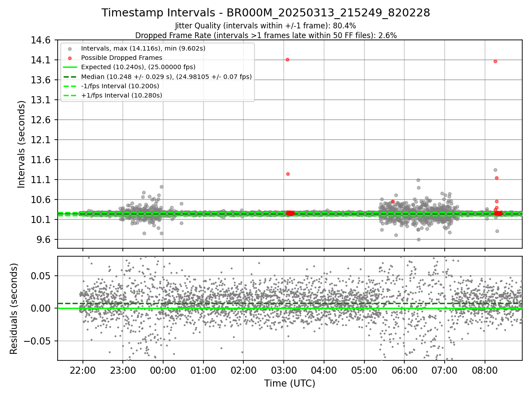The image size is (532, 399).
Task: Click the '04:00' x-axis tick label
Action: (324, 370)
